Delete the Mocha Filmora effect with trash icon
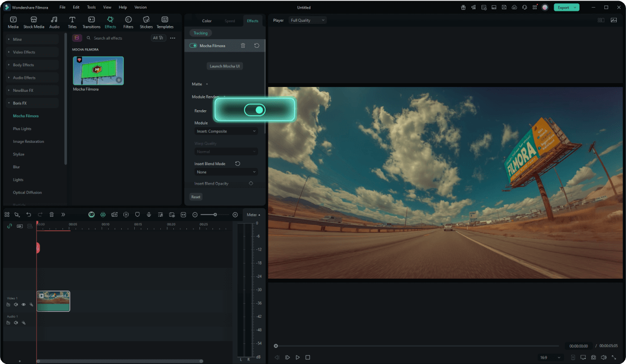 pyautogui.click(x=243, y=46)
